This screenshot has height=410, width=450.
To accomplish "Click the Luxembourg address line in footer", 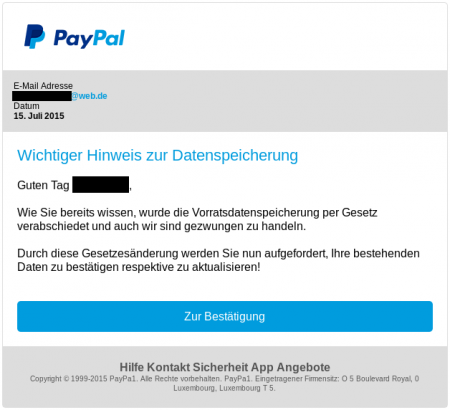I will 224,388.
